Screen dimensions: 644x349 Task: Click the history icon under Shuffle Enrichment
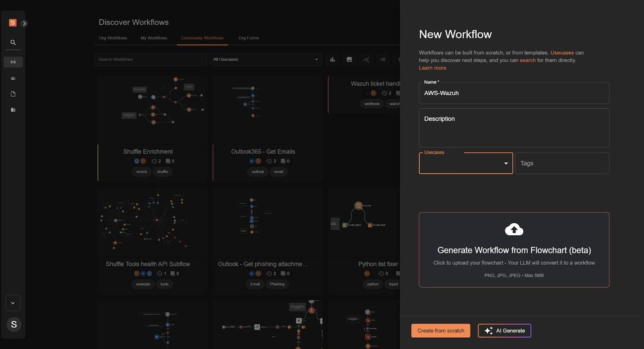pos(154,161)
